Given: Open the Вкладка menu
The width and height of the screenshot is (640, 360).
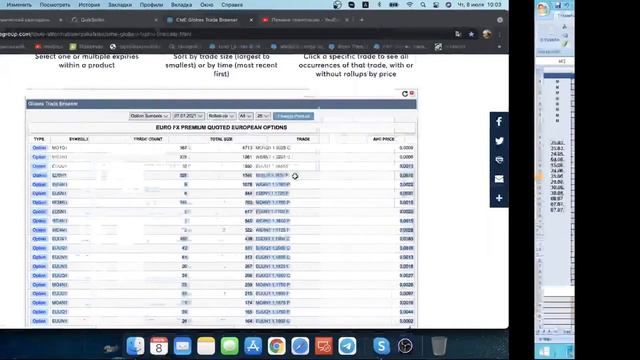Looking at the screenshot, I should pos(181,4).
